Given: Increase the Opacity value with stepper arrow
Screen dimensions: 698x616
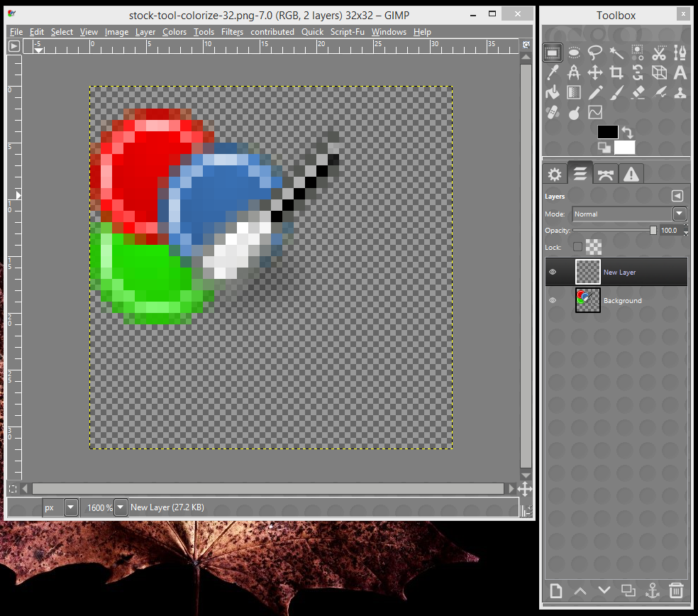Looking at the screenshot, I should 685,228.
